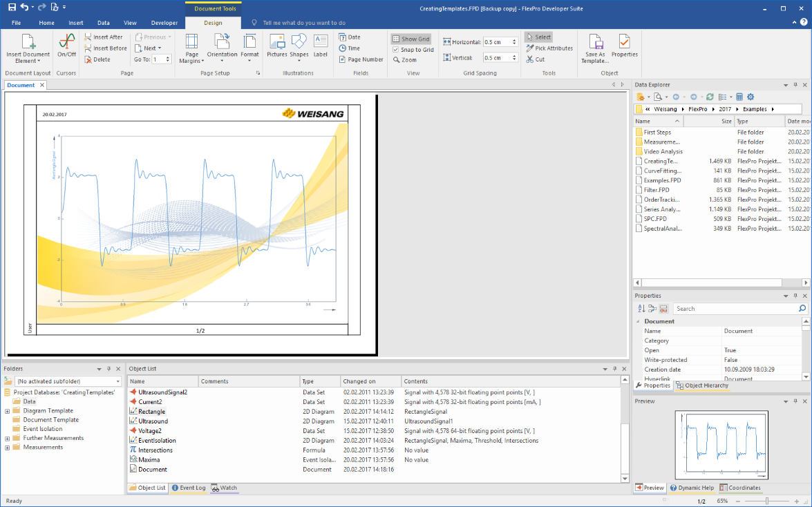Switch to the Insert ribbon tab
This screenshot has height=507, width=812.
(76, 23)
